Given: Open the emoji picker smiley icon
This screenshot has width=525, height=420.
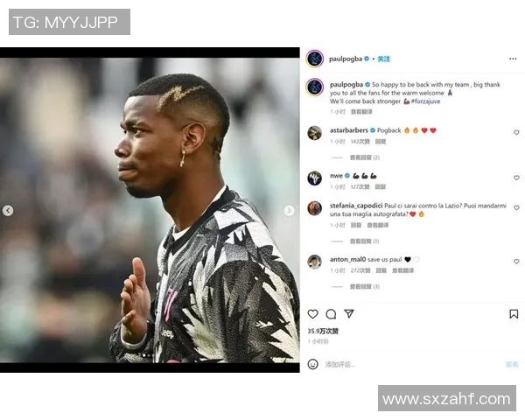Looking at the screenshot, I should (312, 364).
